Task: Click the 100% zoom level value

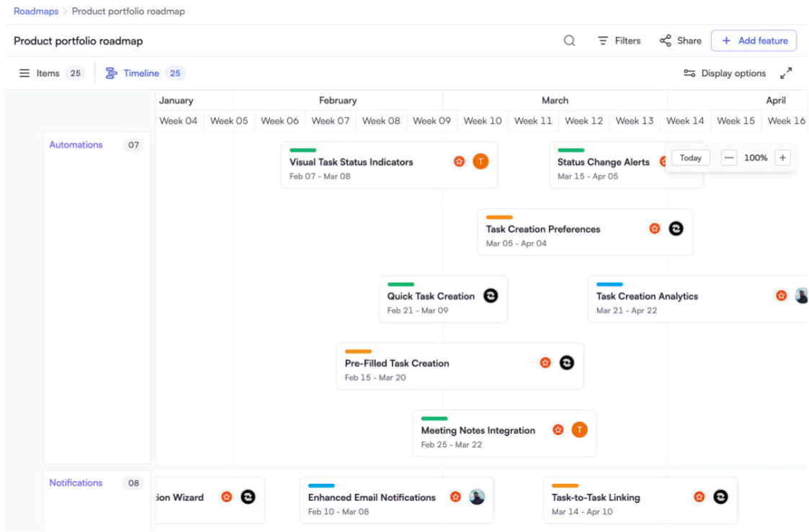Action: pyautogui.click(x=756, y=158)
